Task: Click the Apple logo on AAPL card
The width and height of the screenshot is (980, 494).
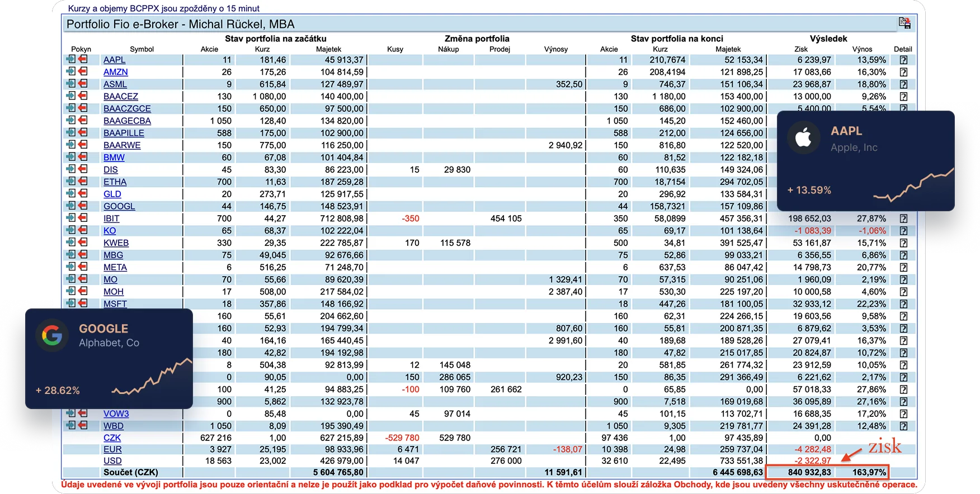Action: click(x=804, y=137)
